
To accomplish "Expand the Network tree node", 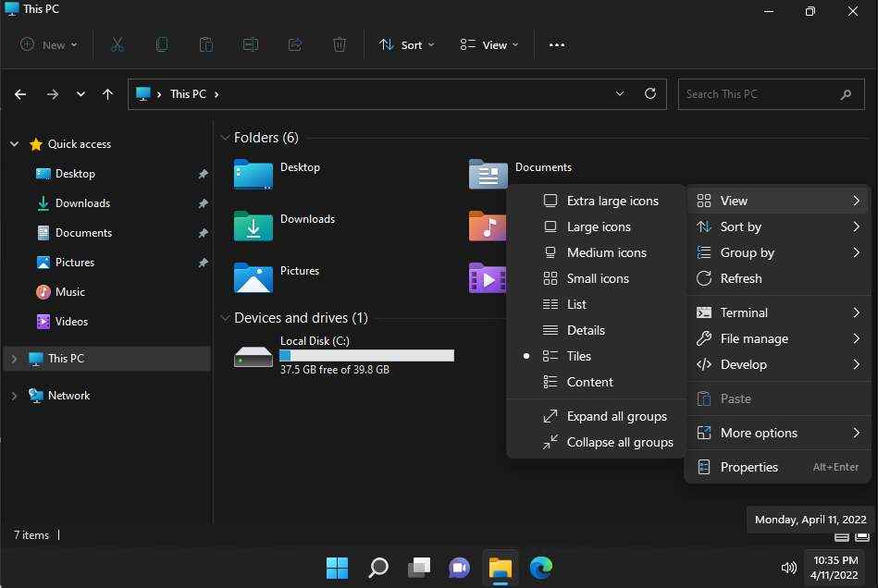I will [x=14, y=396].
